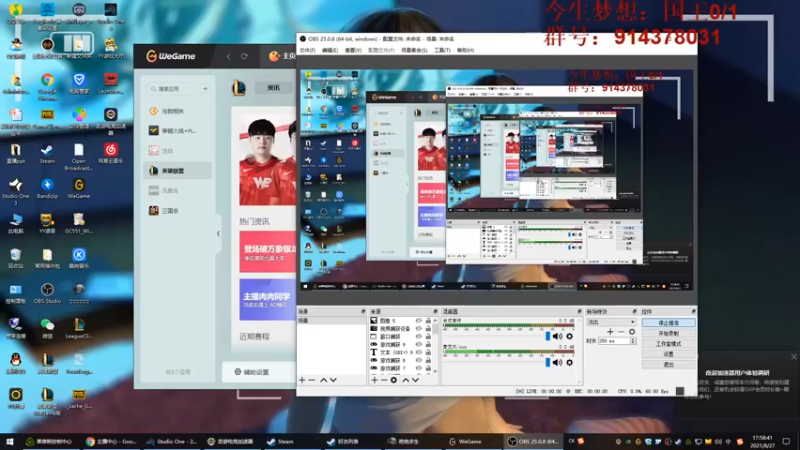The image size is (800, 450).
Task: Click the Windows Start button
Action: pyautogui.click(x=9, y=441)
